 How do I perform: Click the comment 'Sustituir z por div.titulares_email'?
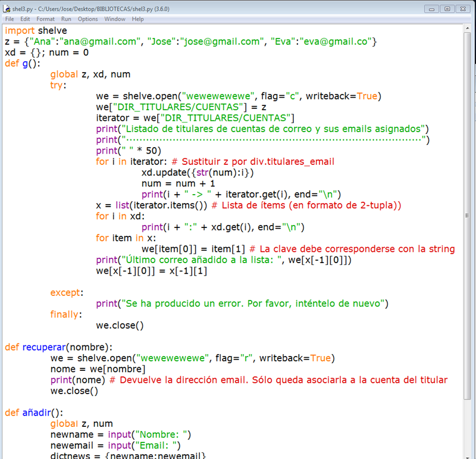253,161
